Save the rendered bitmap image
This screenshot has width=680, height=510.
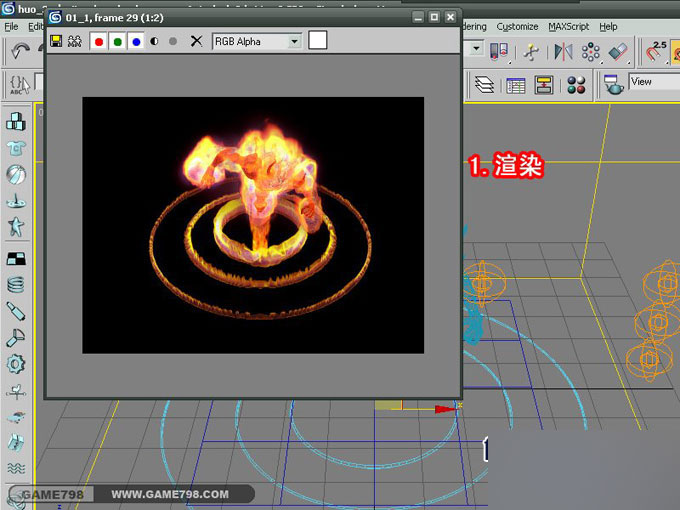click(x=56, y=41)
